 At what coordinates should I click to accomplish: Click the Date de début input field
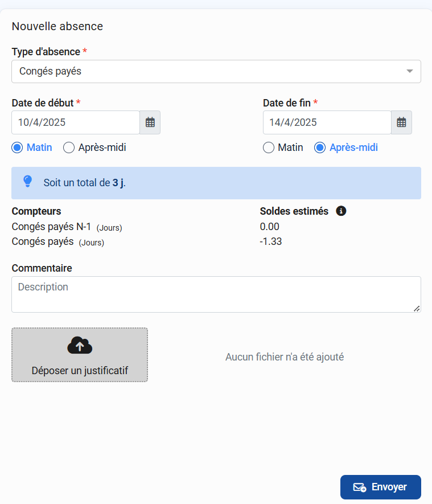(76, 122)
